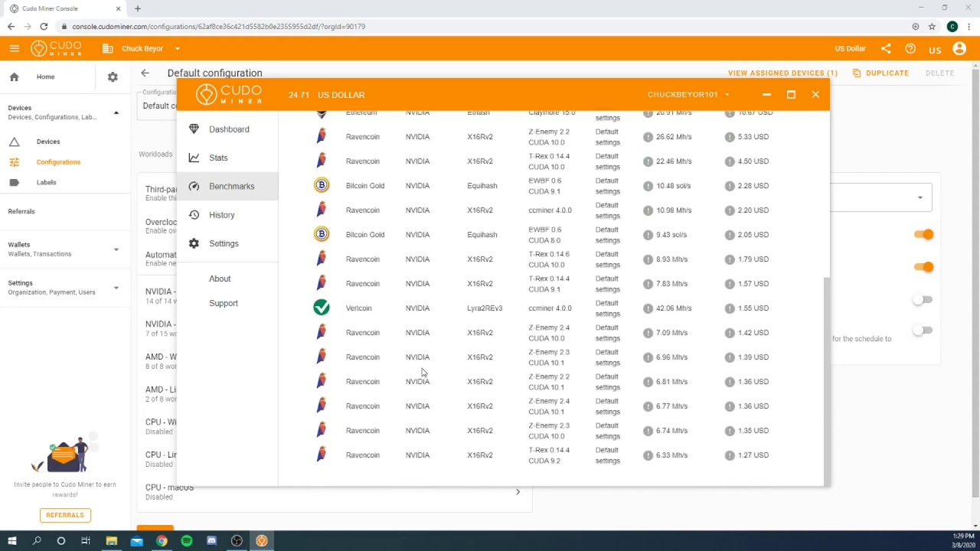Collapse the Devices section in sidebar
The image size is (980, 551).
[116, 112]
